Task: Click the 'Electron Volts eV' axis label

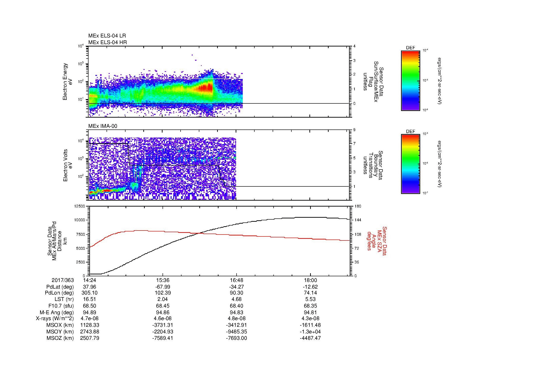Action: point(68,165)
